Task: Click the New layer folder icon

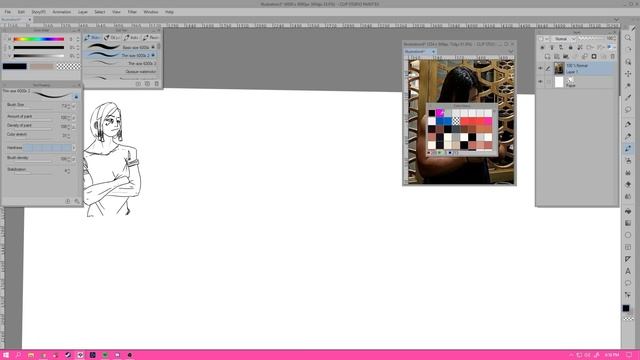Action: click(566, 56)
